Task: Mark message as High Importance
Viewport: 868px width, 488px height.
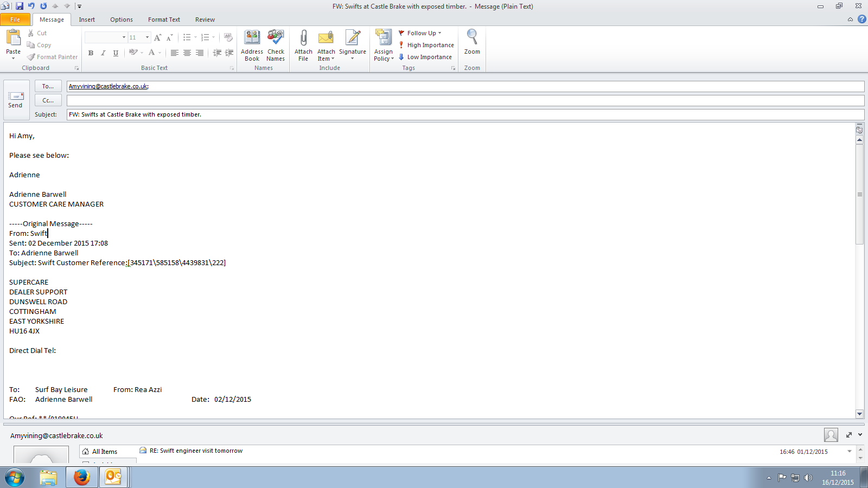Action: [426, 45]
